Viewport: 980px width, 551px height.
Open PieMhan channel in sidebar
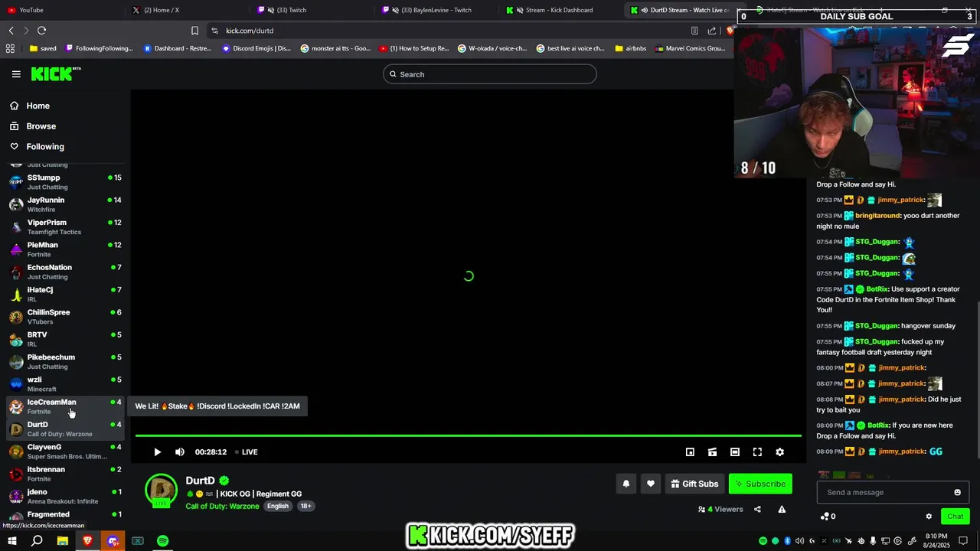point(65,249)
